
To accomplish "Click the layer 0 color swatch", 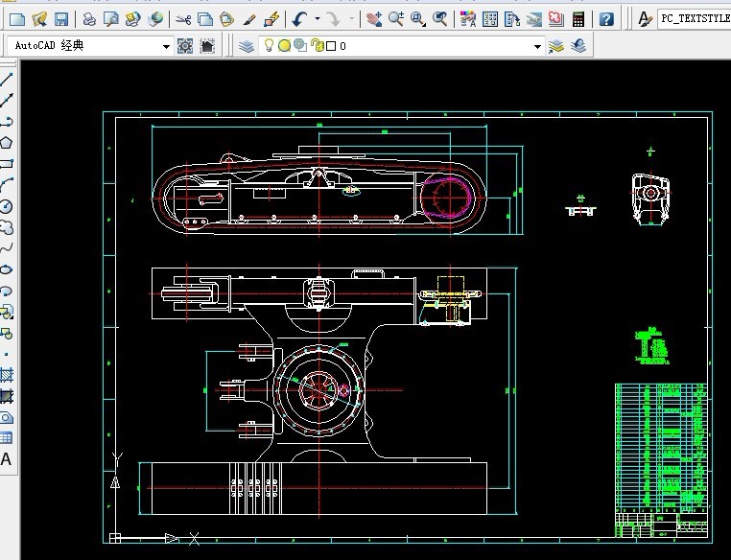I will [331, 45].
